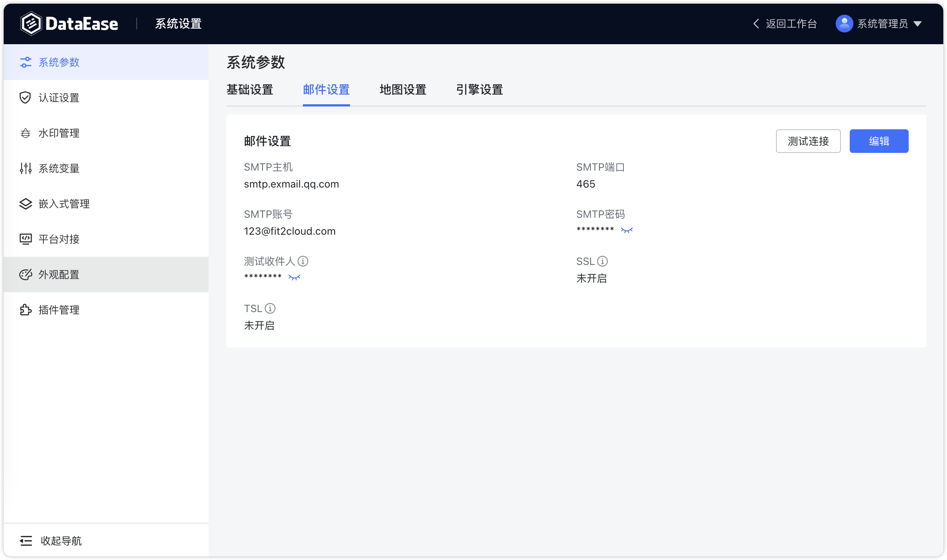Open 认证设置 in the sidebar
Screen dimensions: 947x560
point(106,98)
